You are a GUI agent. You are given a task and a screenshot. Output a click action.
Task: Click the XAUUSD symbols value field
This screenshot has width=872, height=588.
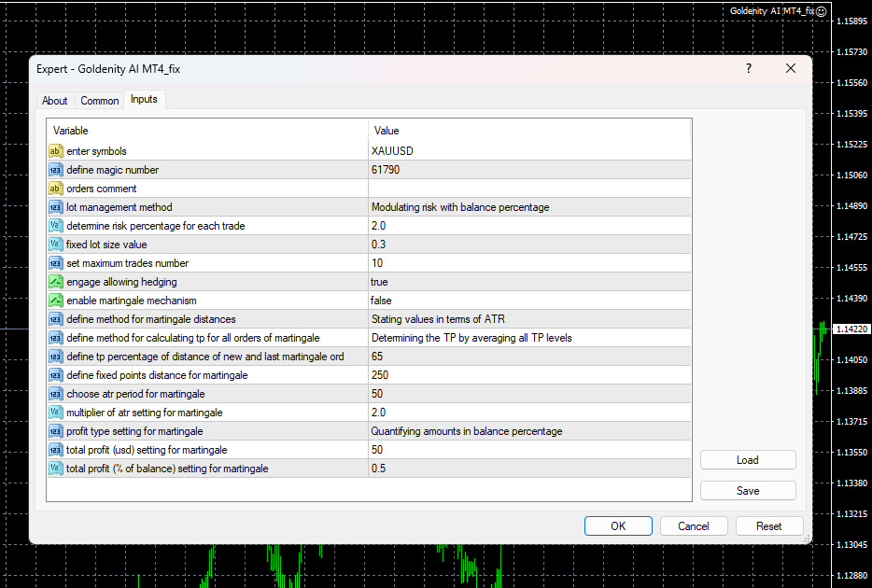529,151
